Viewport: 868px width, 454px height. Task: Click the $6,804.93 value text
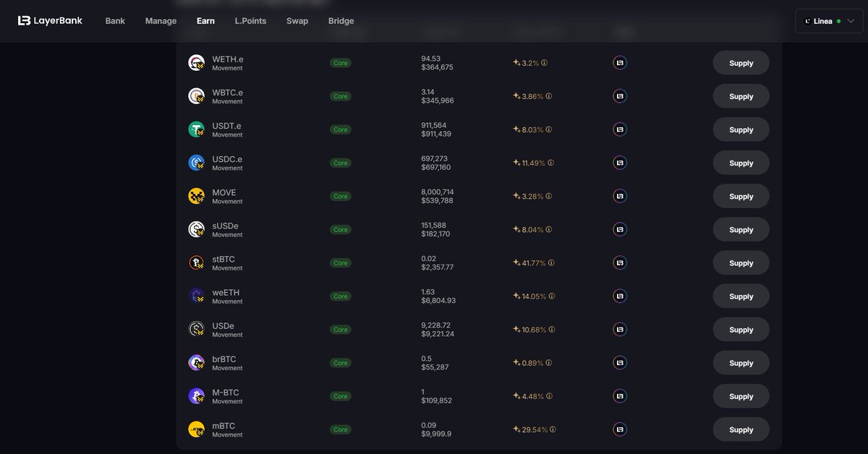pos(438,301)
